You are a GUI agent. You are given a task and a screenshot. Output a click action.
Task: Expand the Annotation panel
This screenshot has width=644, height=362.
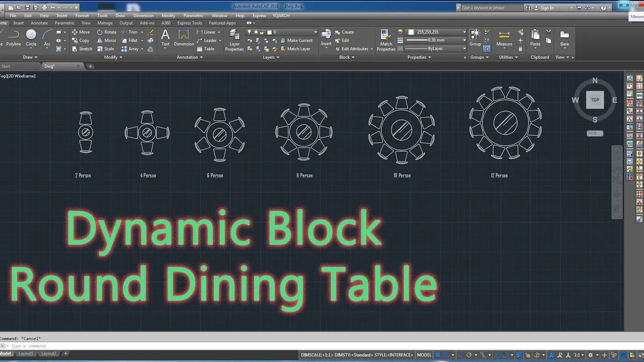[x=190, y=57]
